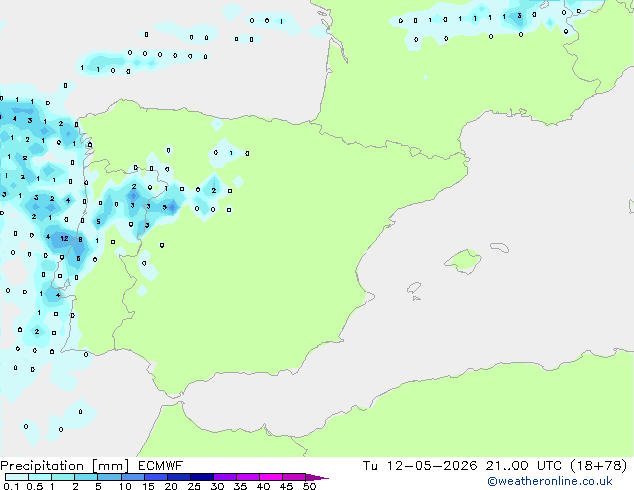Click the legend label '40'
Image resolution: width=634 pixels, height=490 pixels.
[263, 486]
